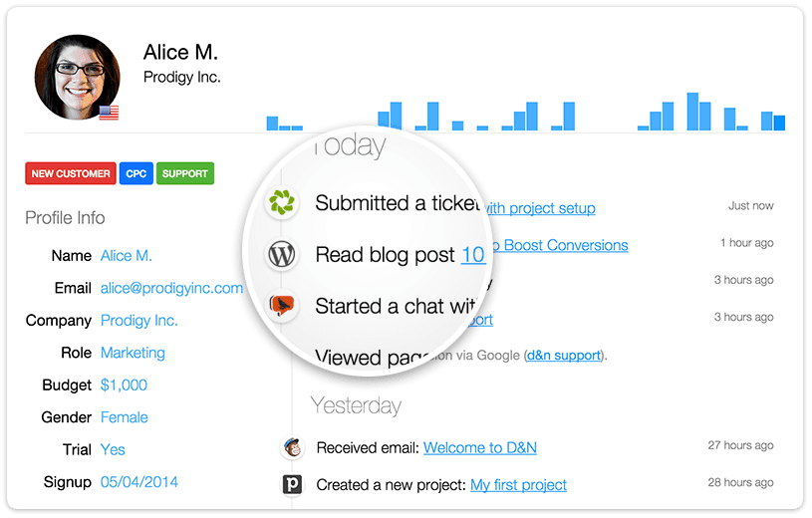Click the MailChimp monkey icon
Image resolution: width=812 pixels, height=518 pixels.
click(292, 447)
